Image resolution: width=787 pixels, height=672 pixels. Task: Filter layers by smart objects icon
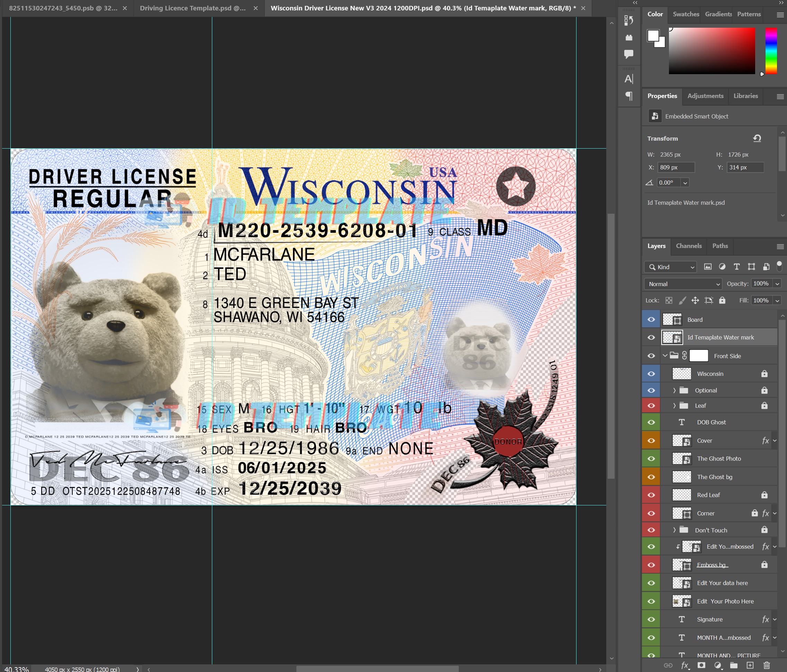[766, 267]
